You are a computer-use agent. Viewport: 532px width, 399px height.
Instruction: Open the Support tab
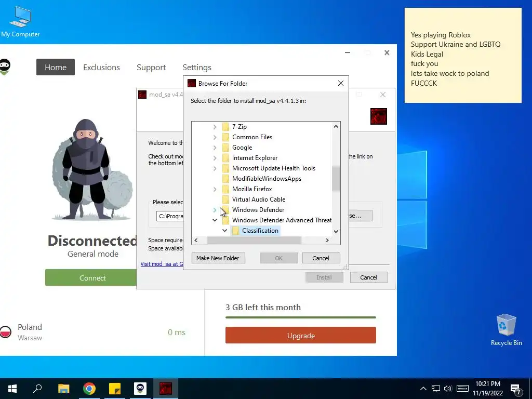point(151,67)
